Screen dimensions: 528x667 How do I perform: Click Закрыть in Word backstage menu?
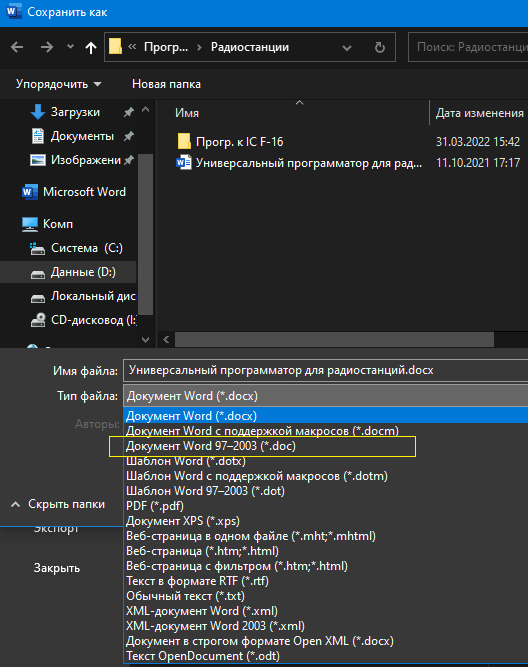click(x=57, y=568)
